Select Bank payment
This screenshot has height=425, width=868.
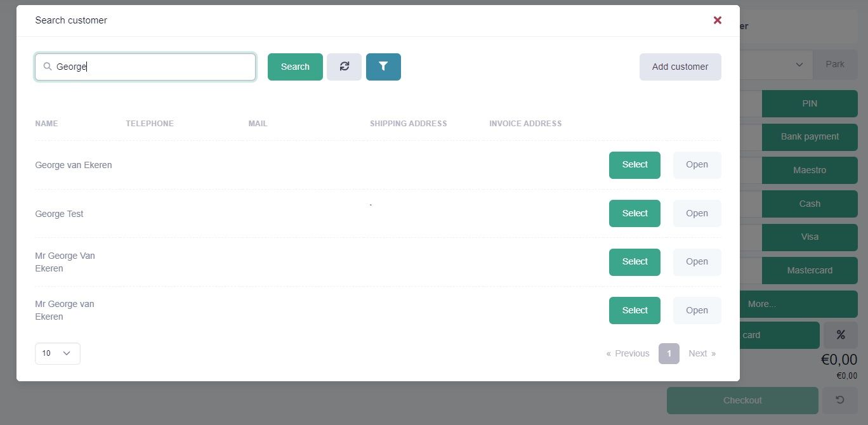[810, 137]
